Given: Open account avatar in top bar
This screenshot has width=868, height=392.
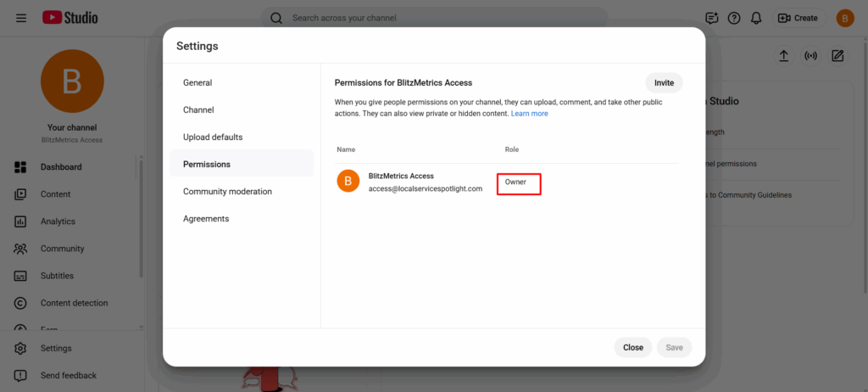Looking at the screenshot, I should [x=845, y=18].
